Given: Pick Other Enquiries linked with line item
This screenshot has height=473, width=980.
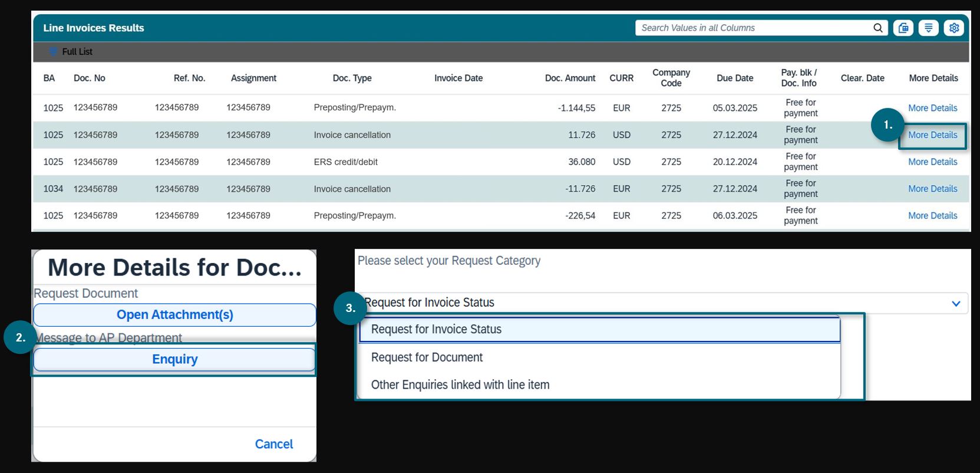Looking at the screenshot, I should click(460, 385).
